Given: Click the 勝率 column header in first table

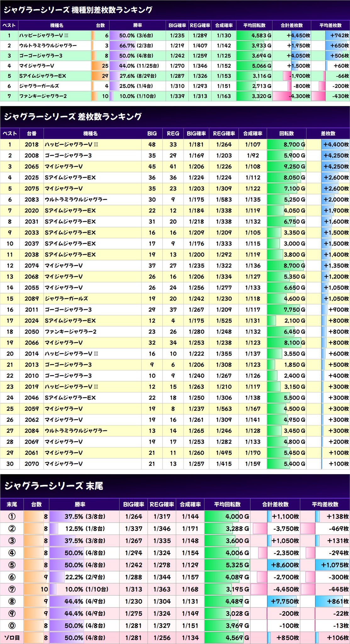Looking at the screenshot, I should pos(137,25).
